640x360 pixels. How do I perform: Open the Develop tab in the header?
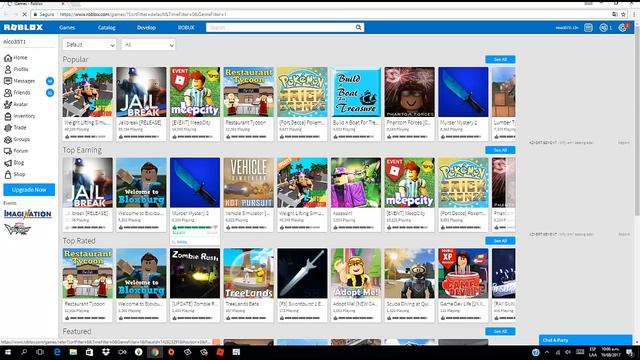click(x=146, y=27)
